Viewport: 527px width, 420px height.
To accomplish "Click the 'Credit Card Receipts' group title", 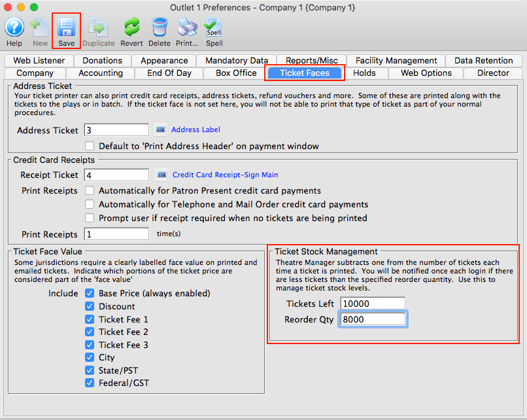I will [x=54, y=160].
